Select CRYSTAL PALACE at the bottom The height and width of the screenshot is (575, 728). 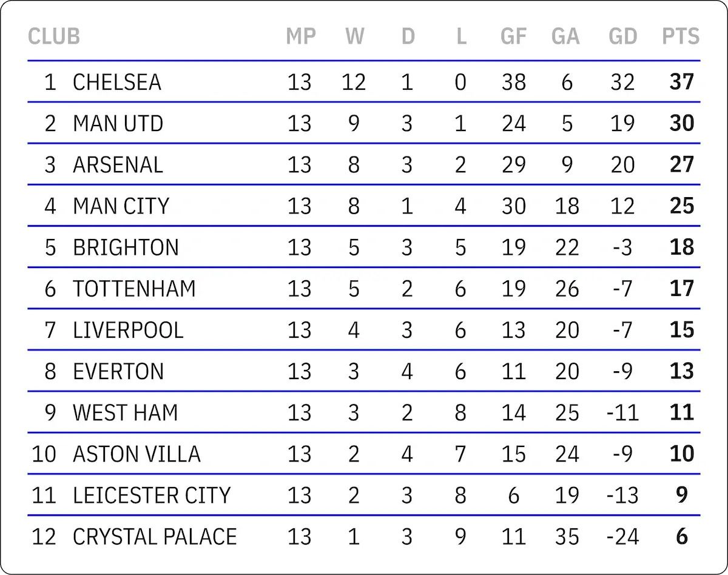(155, 536)
